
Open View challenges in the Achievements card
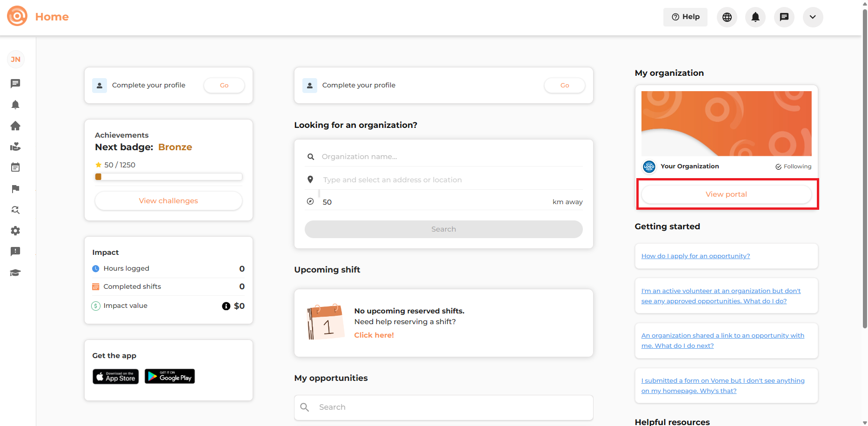click(x=168, y=201)
